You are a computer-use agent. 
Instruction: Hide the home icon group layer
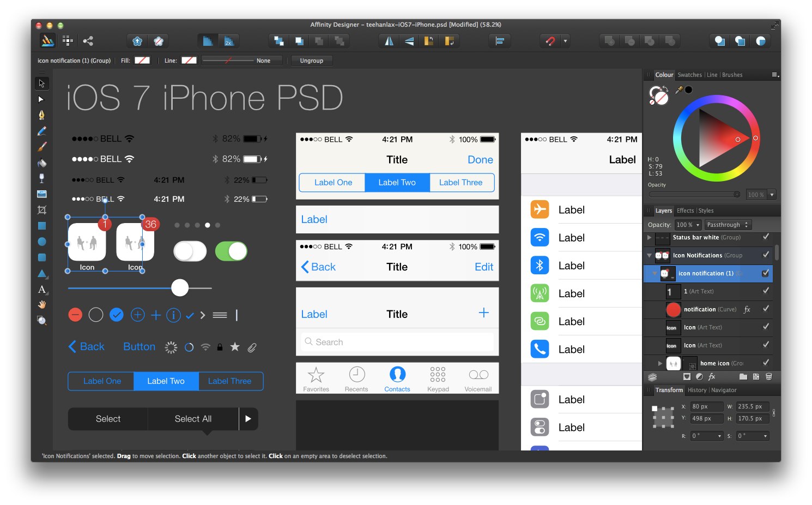pos(766,363)
